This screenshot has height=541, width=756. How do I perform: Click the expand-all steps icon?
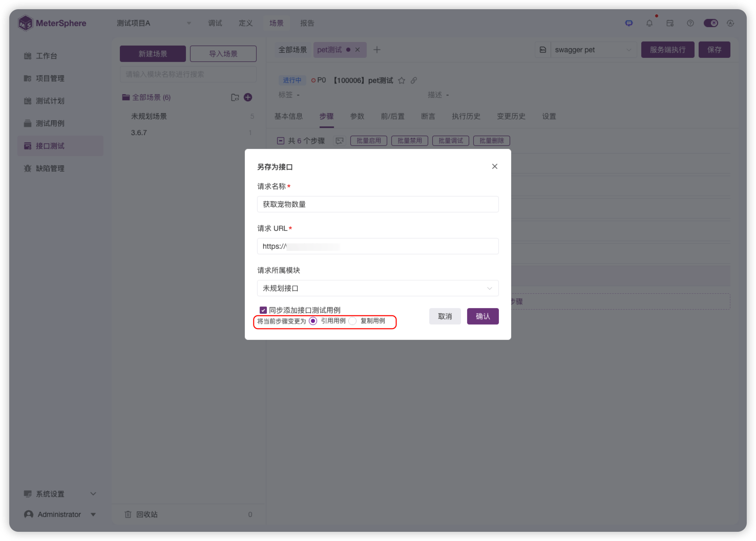coord(339,141)
